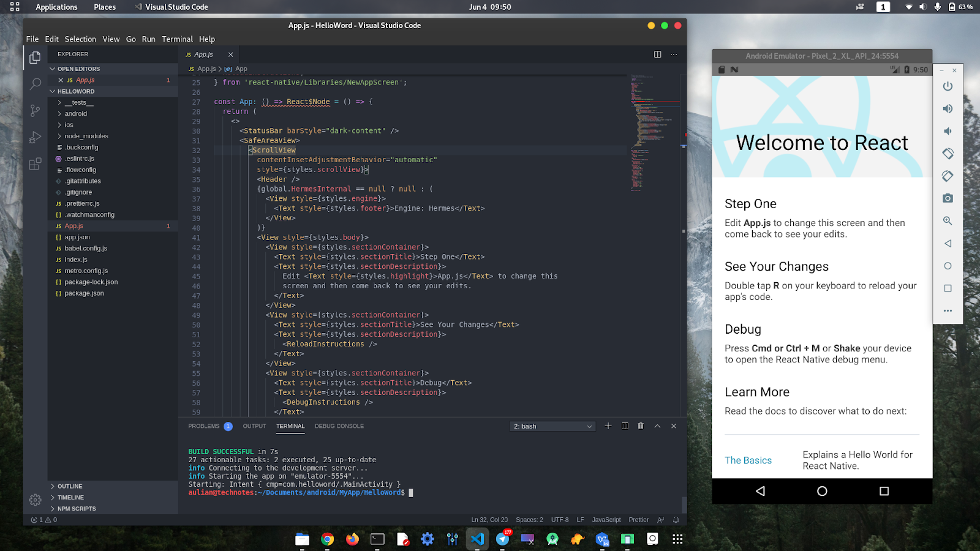Viewport: 980px width, 551px height.
Task: Open the Extensions view
Action: pos(35,164)
